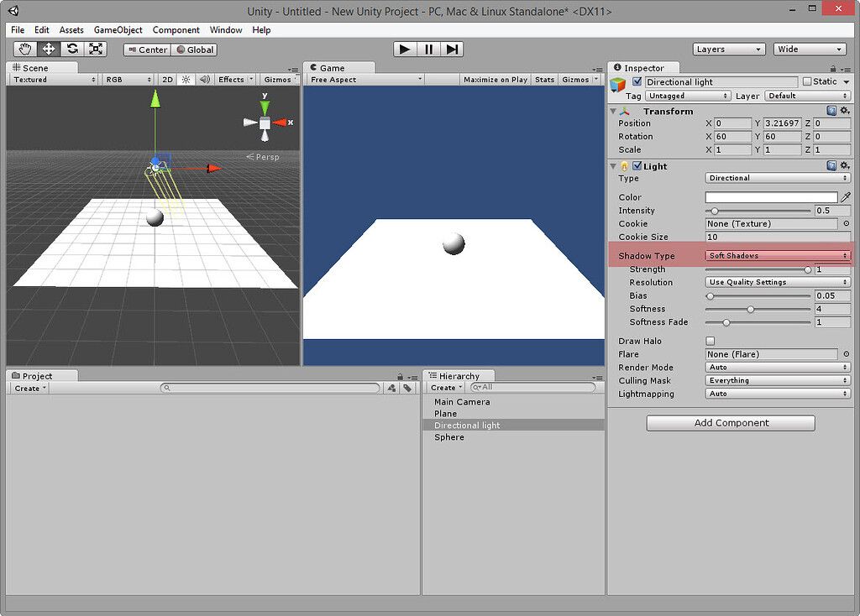Open the Shadow Type dropdown

(778, 255)
